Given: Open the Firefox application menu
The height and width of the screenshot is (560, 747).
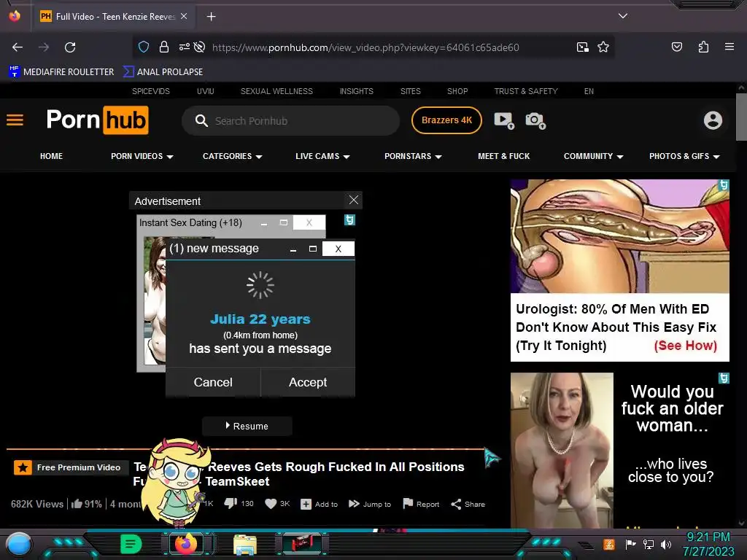Looking at the screenshot, I should click(729, 47).
